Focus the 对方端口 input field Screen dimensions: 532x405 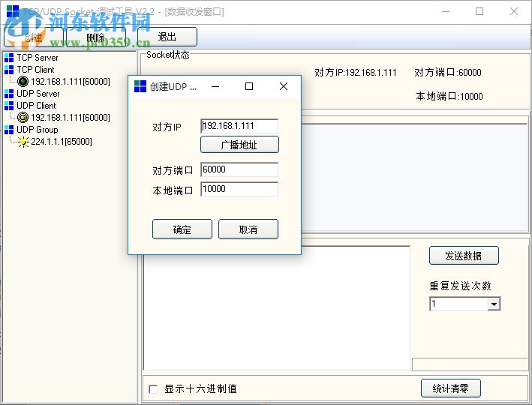click(x=239, y=169)
